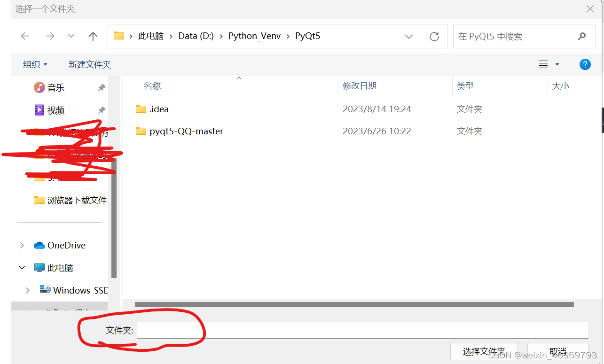Open 音乐 in quick access
The width and height of the screenshot is (604, 364).
pyautogui.click(x=56, y=88)
